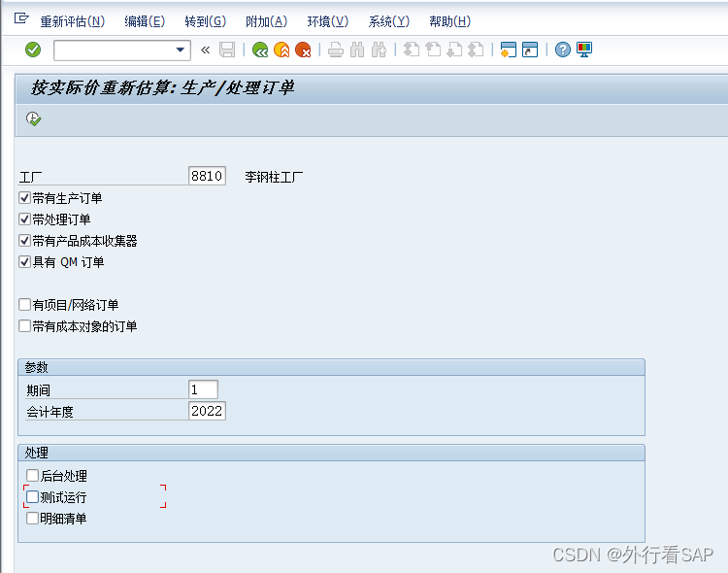The width and height of the screenshot is (728, 573).
Task: Click the Generate Shortcut icon
Action: tap(530, 50)
